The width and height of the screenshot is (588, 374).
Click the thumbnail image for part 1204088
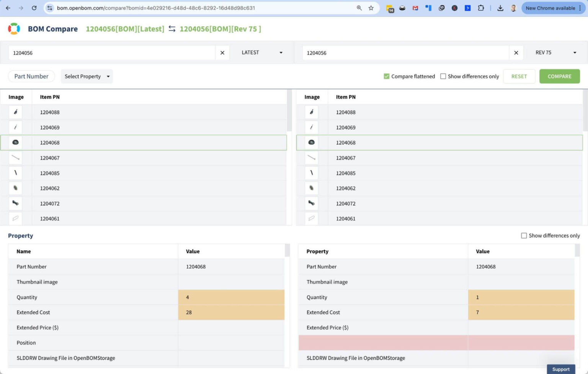[x=15, y=112]
